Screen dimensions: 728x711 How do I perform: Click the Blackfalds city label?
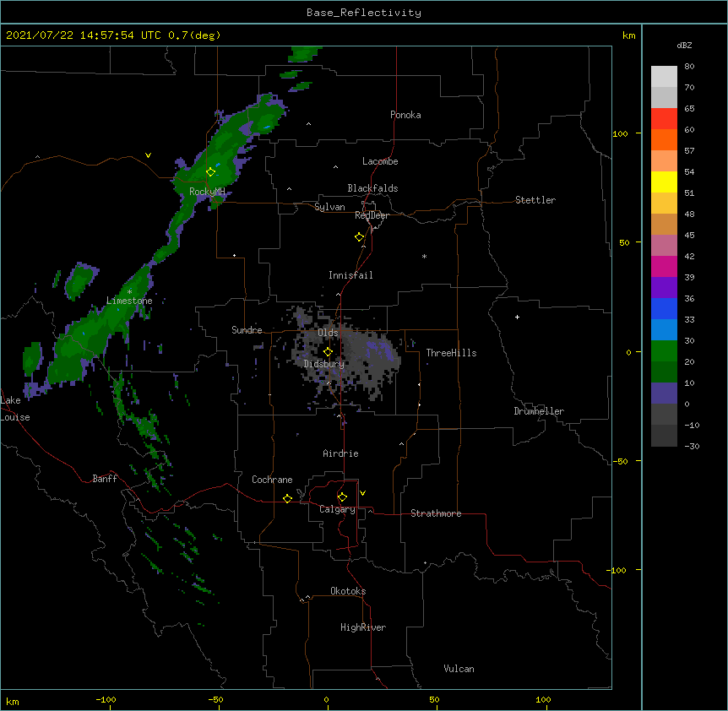[372, 188]
